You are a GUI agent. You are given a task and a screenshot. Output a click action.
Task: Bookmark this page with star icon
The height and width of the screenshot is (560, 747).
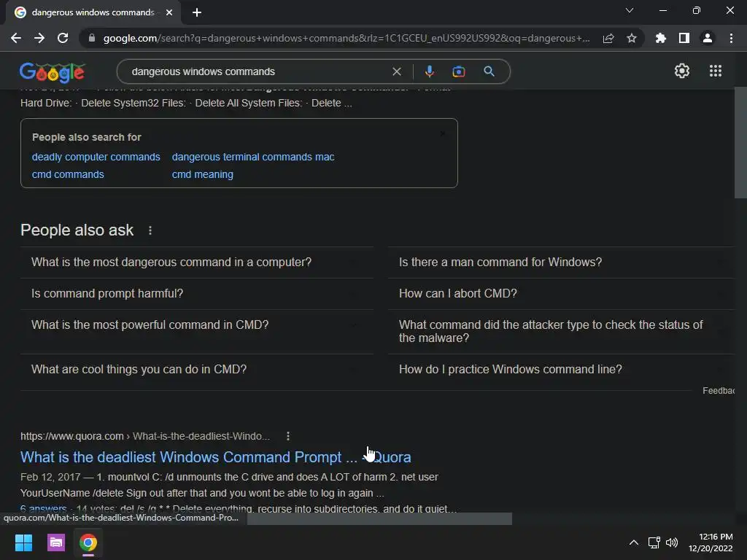[632, 38]
